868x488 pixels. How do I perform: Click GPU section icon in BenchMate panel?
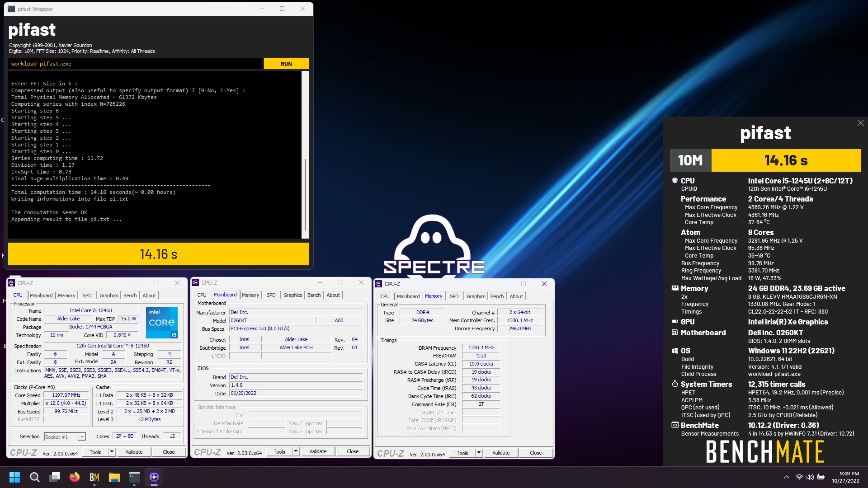coord(675,322)
